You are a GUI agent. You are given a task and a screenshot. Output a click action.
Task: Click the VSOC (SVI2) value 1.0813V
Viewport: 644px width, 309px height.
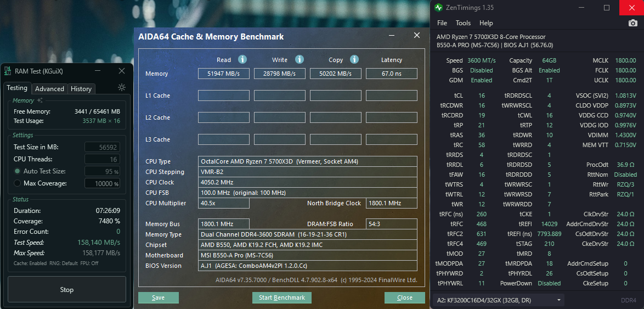(624, 95)
